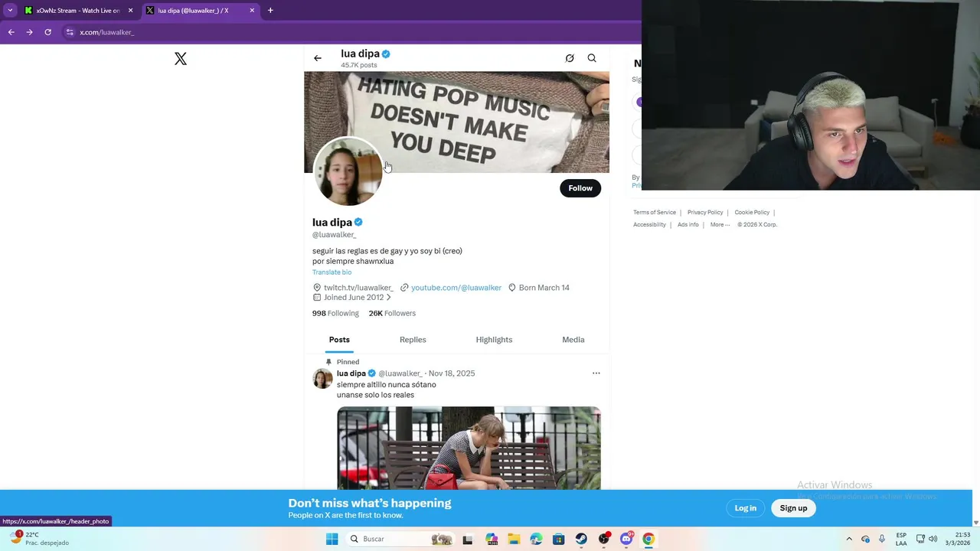Open the Grok icon in profile header

click(570, 58)
